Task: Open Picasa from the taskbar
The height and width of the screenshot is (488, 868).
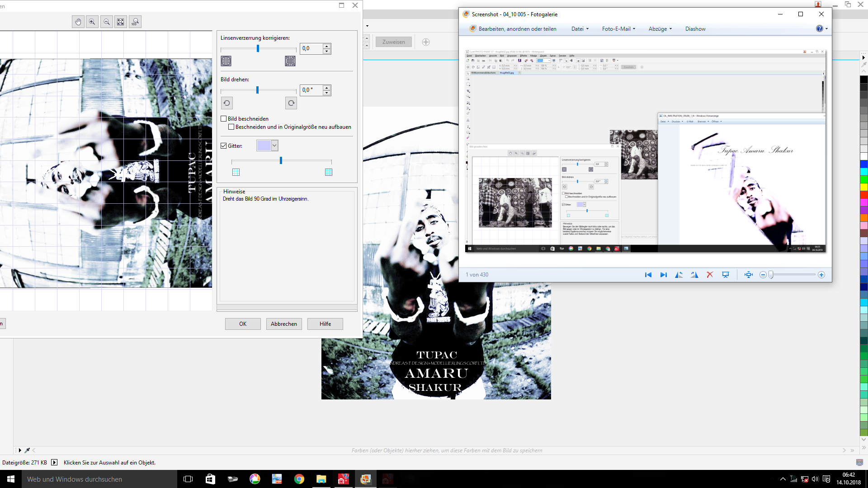Action: tap(255, 479)
